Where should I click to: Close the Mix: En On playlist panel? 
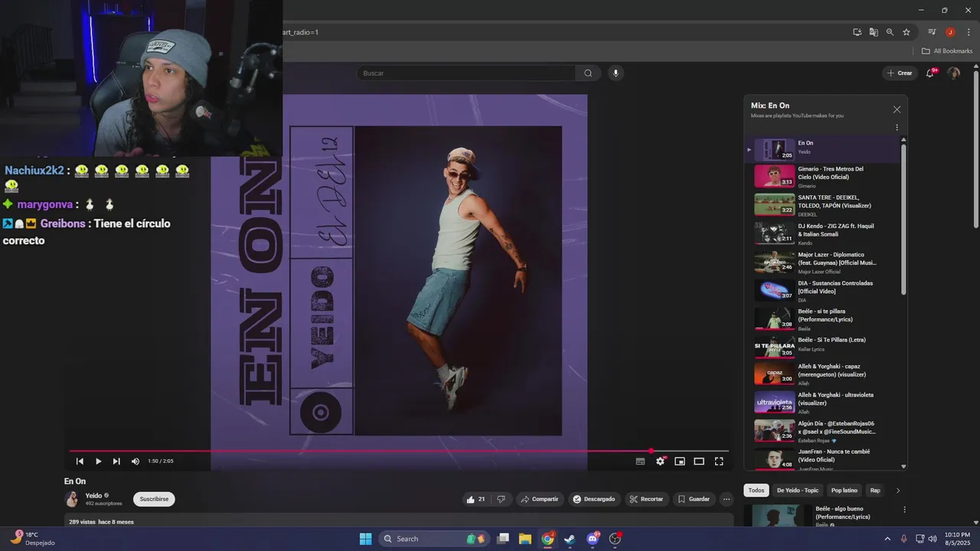pyautogui.click(x=897, y=109)
